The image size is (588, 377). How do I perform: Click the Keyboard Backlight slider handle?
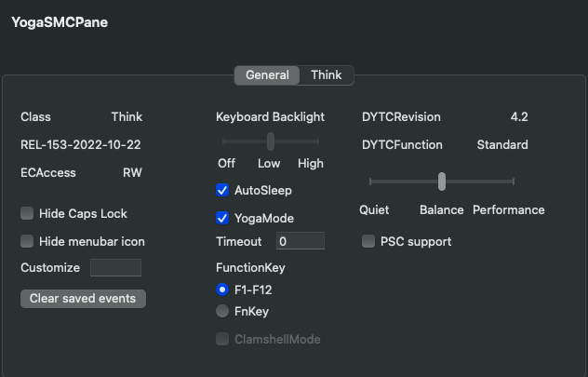pyautogui.click(x=271, y=141)
